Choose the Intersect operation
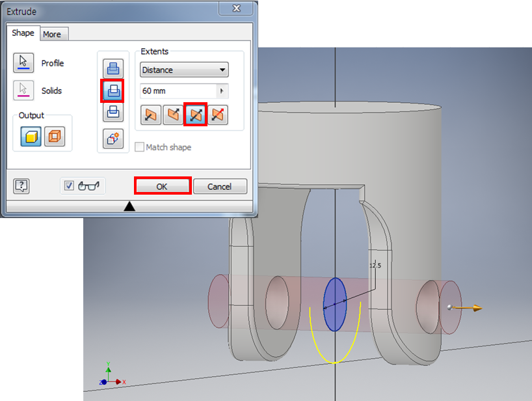 113,112
